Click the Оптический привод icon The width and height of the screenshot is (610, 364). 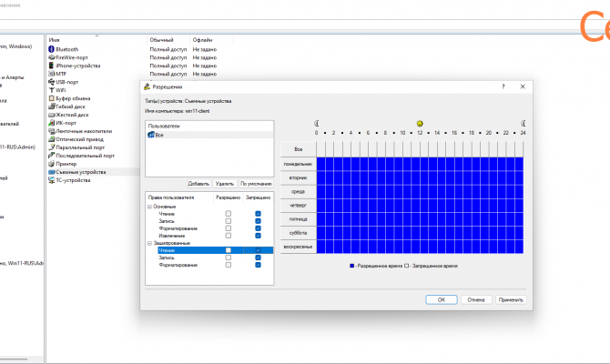[51, 139]
